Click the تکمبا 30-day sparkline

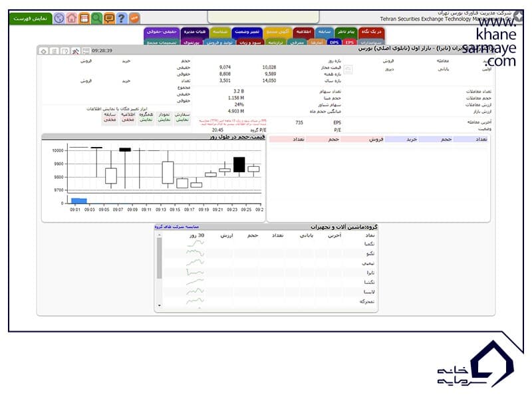(196, 243)
